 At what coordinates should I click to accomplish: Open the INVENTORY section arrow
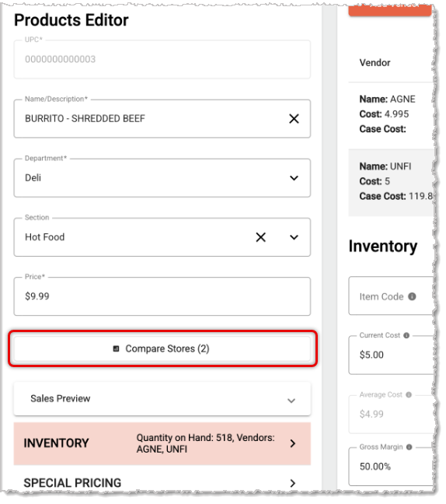click(292, 443)
